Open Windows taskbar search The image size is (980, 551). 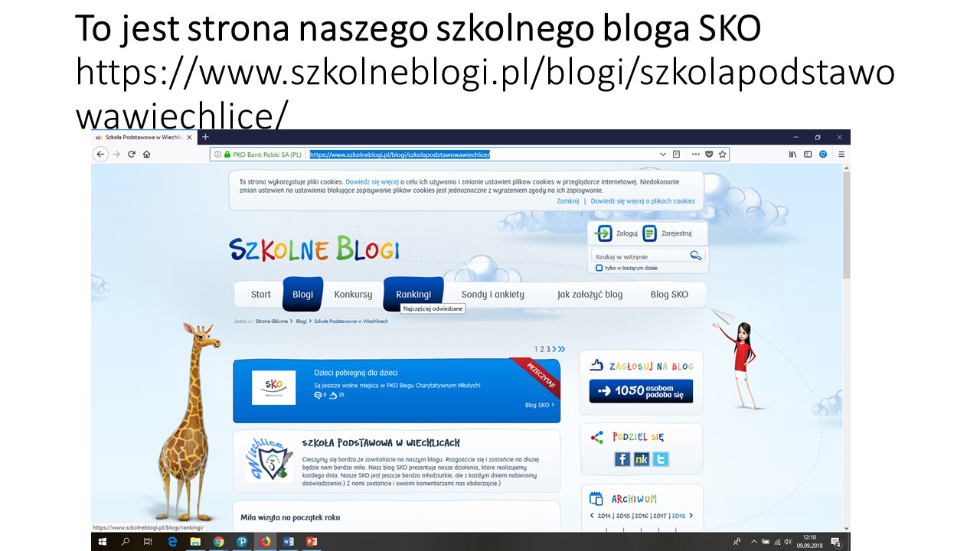tap(126, 542)
